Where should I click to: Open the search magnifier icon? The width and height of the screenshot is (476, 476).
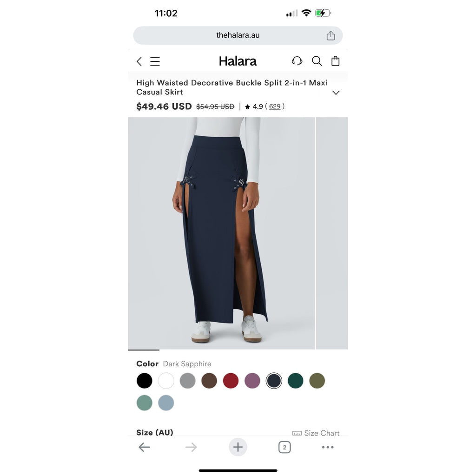click(x=317, y=61)
